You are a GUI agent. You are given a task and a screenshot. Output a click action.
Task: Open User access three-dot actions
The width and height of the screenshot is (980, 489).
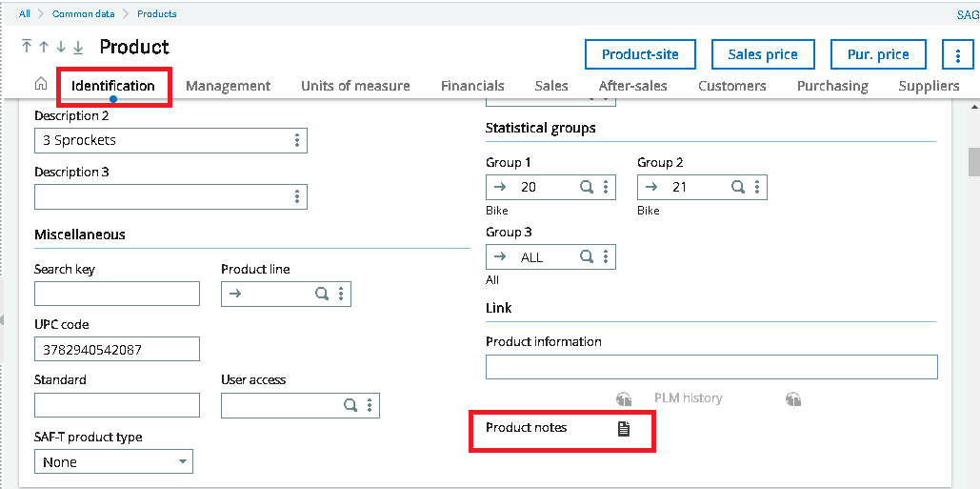[370, 405]
